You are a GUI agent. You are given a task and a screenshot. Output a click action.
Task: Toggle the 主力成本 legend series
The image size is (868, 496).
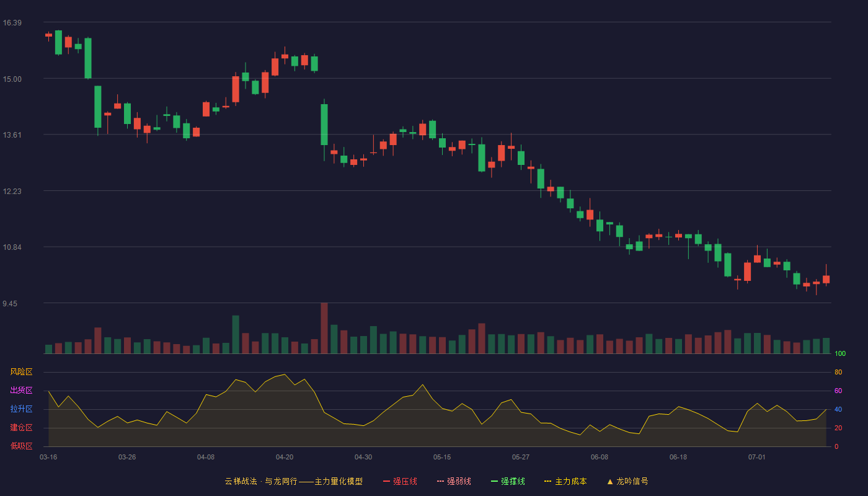[x=565, y=481]
